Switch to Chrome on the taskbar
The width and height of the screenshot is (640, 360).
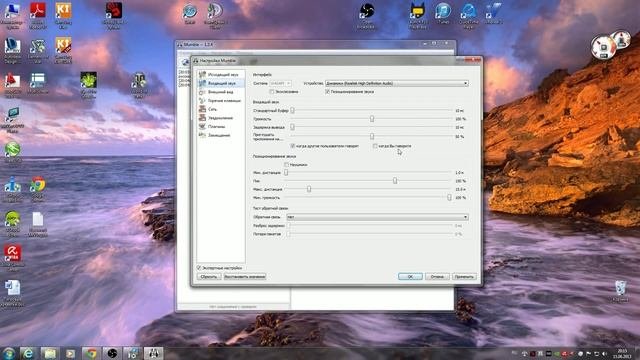91,353
